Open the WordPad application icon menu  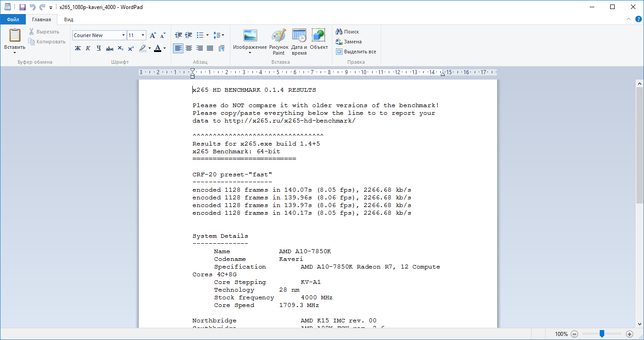pyautogui.click(x=7, y=7)
